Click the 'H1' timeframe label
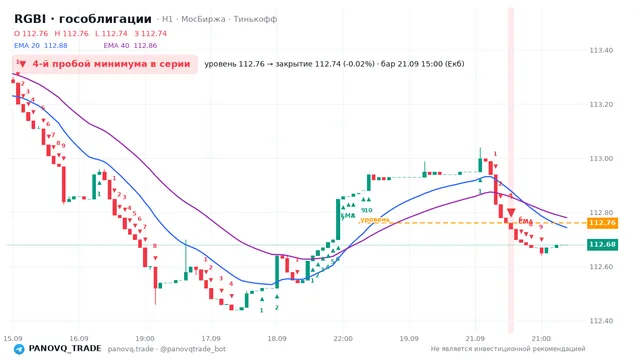Viewport: 640px width, 360px height. tap(167, 19)
